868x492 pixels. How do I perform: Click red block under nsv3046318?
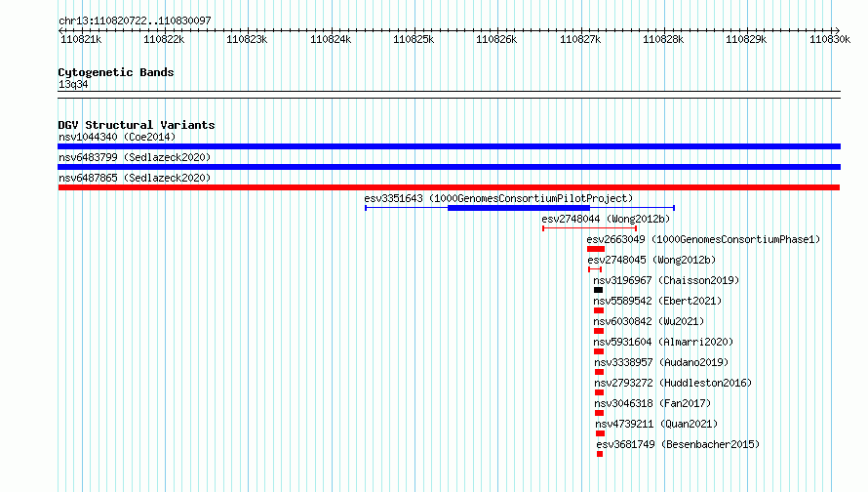coord(599,413)
